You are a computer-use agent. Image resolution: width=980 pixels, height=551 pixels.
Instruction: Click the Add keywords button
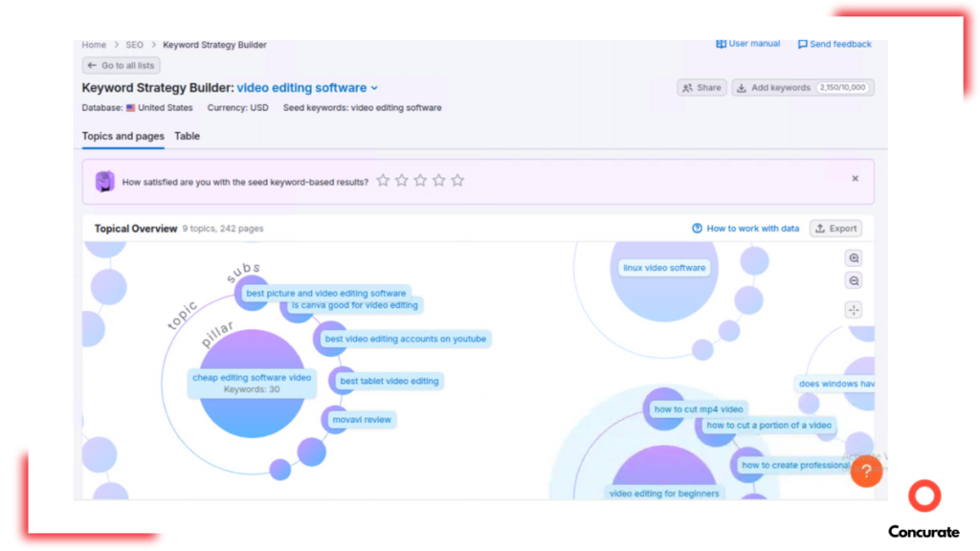pyautogui.click(x=773, y=88)
